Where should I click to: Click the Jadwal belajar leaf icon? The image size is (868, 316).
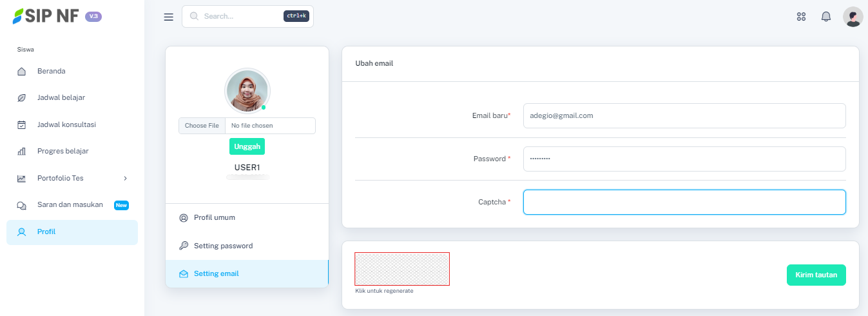click(22, 98)
